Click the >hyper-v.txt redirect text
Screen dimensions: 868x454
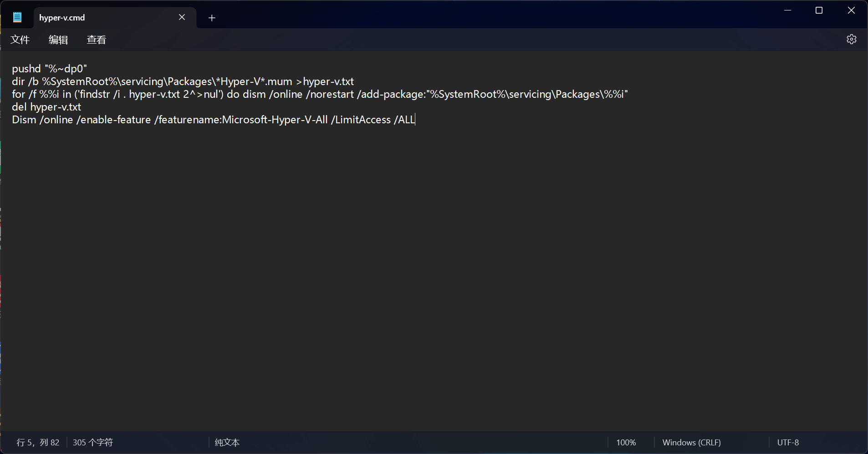click(325, 81)
